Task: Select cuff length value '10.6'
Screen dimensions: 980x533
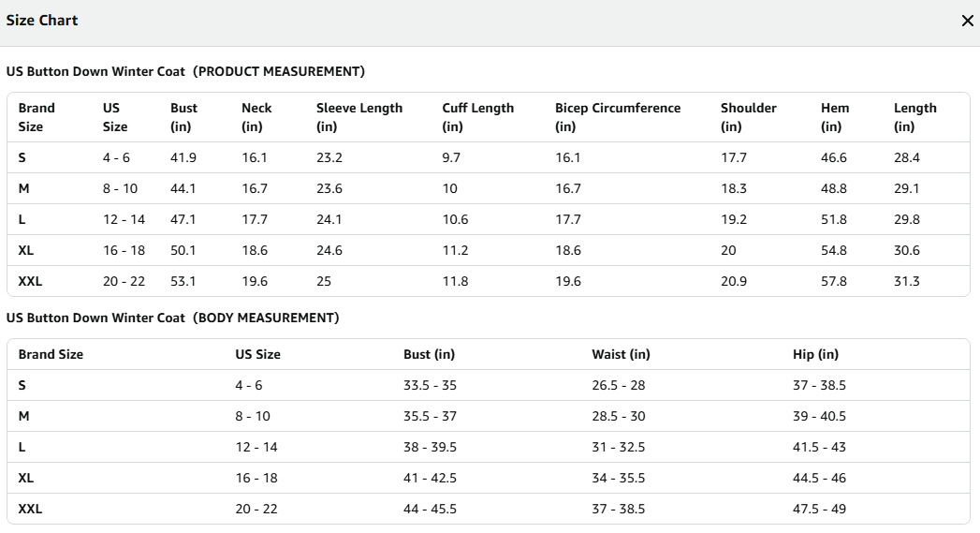Action: pyautogui.click(x=455, y=219)
